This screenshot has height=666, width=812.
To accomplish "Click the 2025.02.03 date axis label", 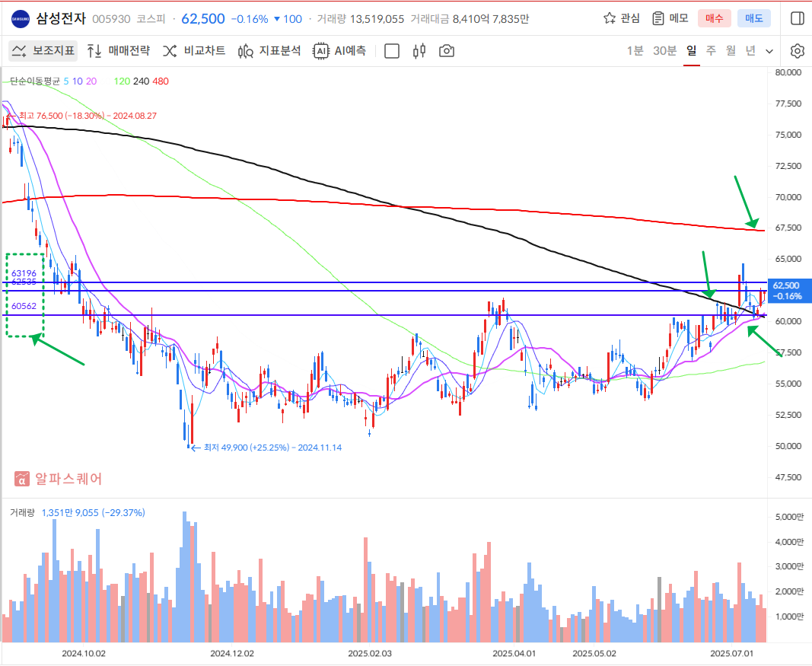I will pyautogui.click(x=370, y=654).
